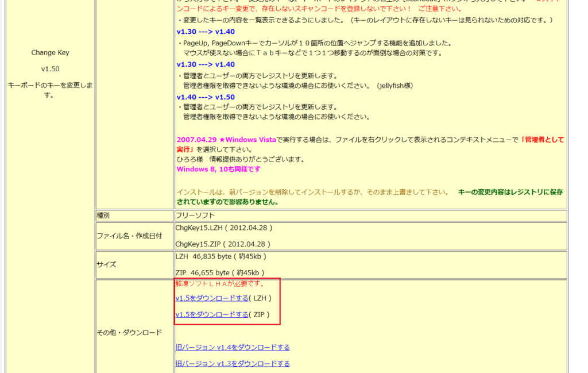Image resolution: width=588 pixels, height=373 pixels.
Task: Click the "ファイル名・作成日付" row label
Action: [129, 236]
